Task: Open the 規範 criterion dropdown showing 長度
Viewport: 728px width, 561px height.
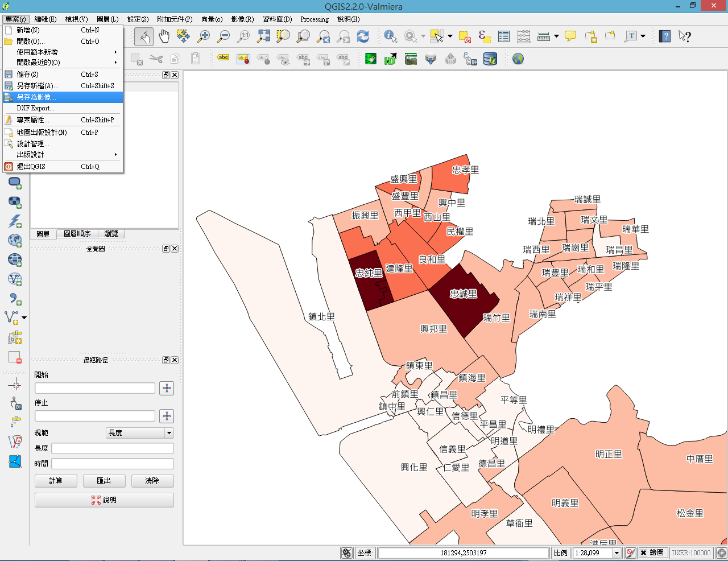Action: (x=140, y=433)
